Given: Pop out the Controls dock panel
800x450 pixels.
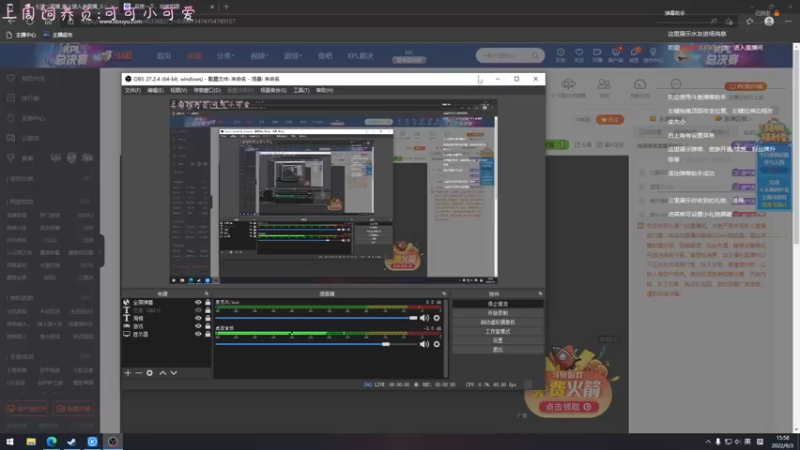Looking at the screenshot, I should (540, 294).
